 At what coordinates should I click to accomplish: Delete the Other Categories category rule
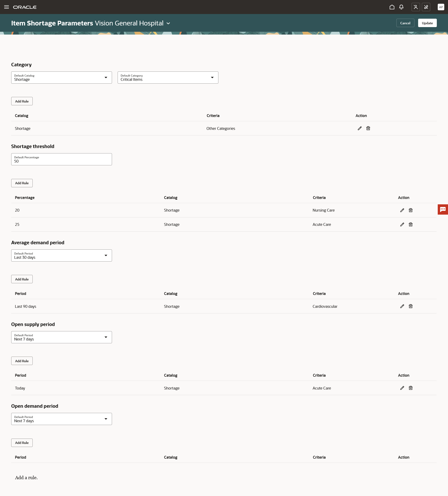click(x=368, y=128)
